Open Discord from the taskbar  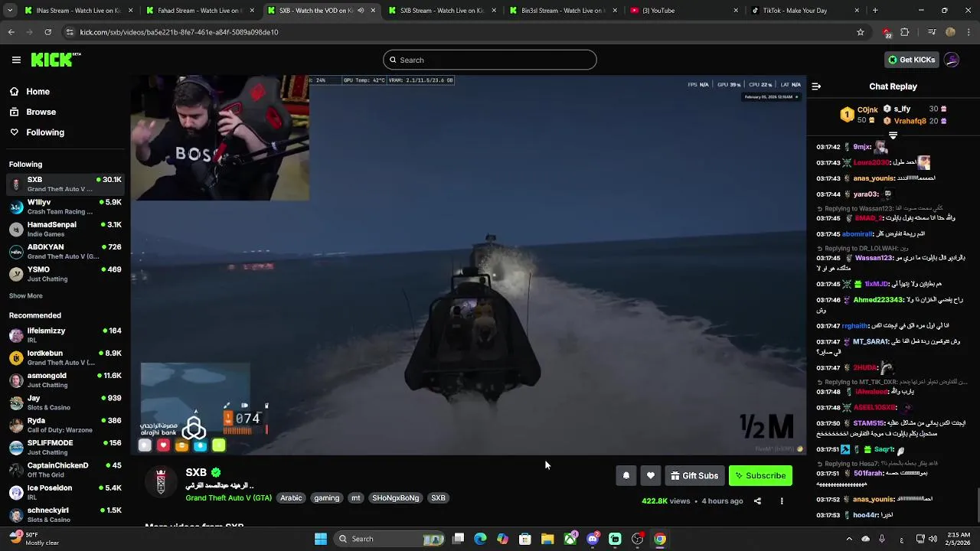click(x=593, y=539)
